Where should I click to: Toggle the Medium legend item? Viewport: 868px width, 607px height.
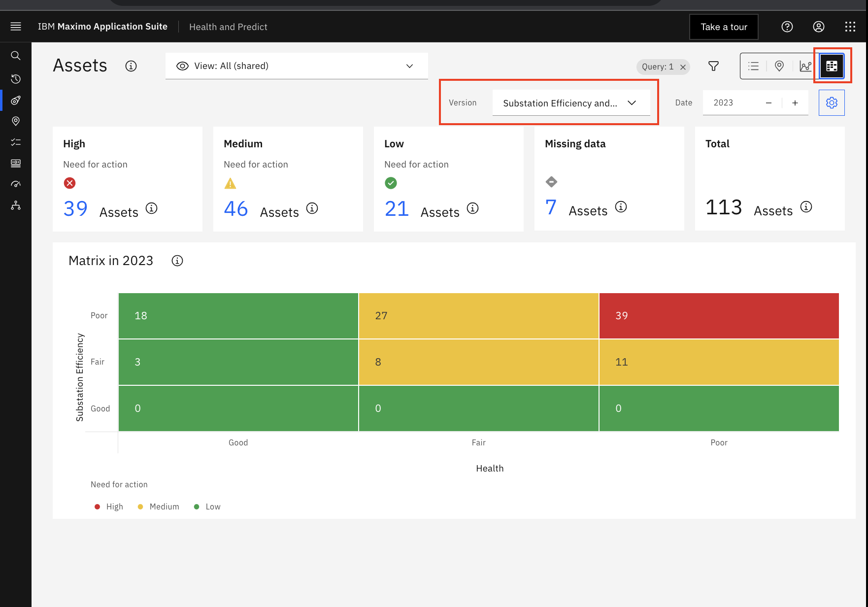pyautogui.click(x=158, y=506)
